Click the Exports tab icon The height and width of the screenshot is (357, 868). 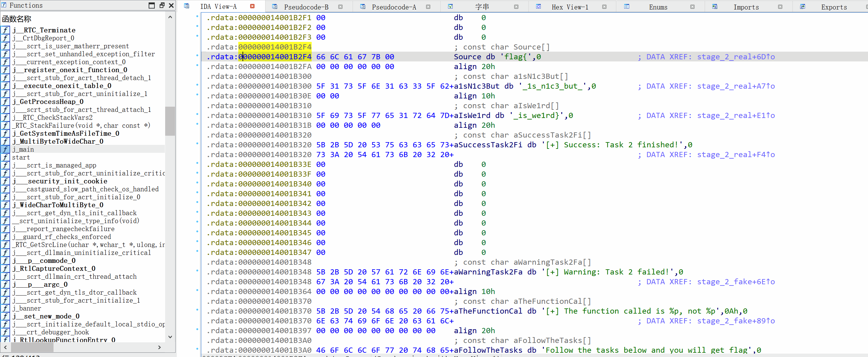[802, 6]
